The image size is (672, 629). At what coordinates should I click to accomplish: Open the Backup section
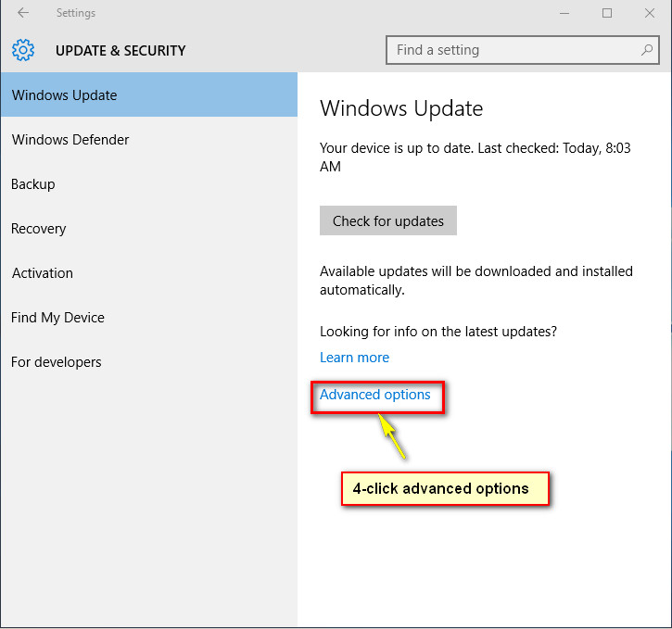pos(148,184)
